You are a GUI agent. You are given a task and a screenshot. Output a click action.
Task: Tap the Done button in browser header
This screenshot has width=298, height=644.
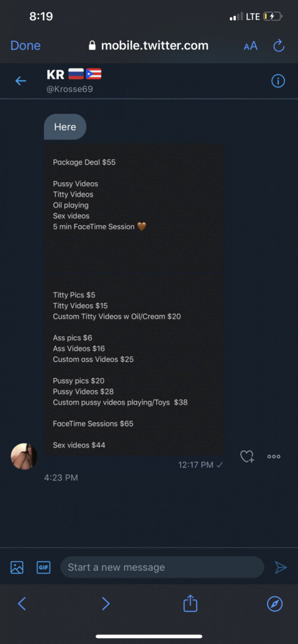pos(26,46)
